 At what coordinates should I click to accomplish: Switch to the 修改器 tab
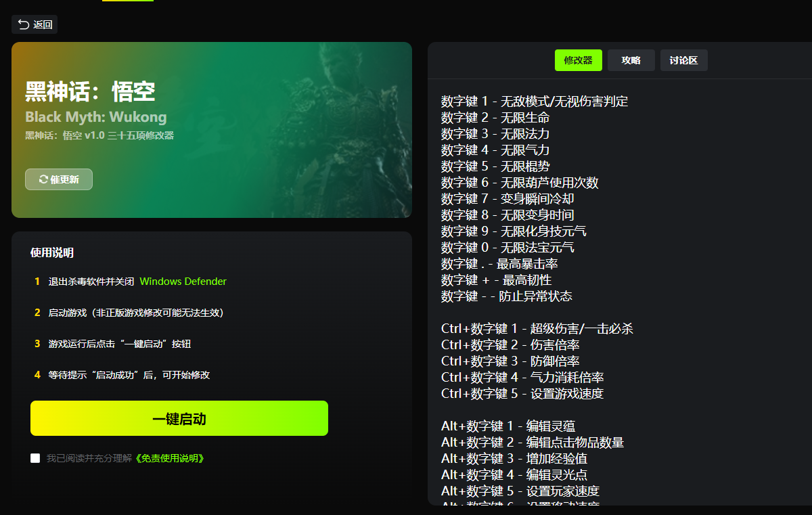pyautogui.click(x=578, y=60)
